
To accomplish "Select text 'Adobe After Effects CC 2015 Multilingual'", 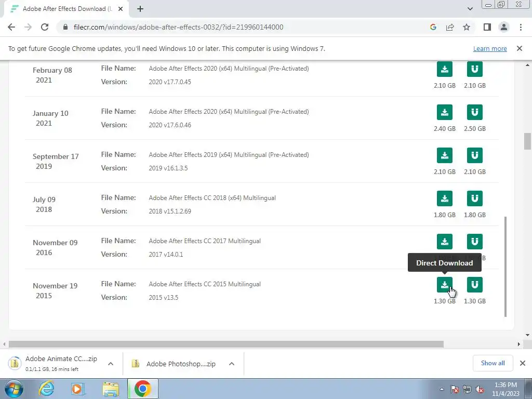I will pyautogui.click(x=205, y=284).
